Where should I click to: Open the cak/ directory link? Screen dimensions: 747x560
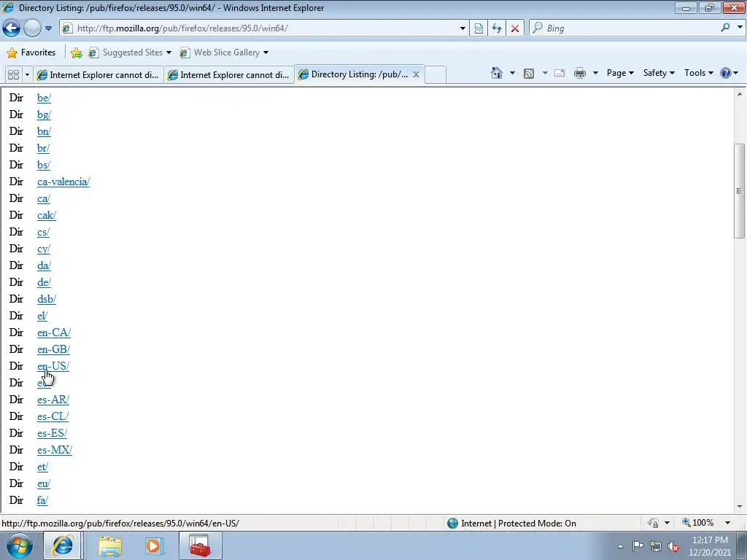click(47, 215)
